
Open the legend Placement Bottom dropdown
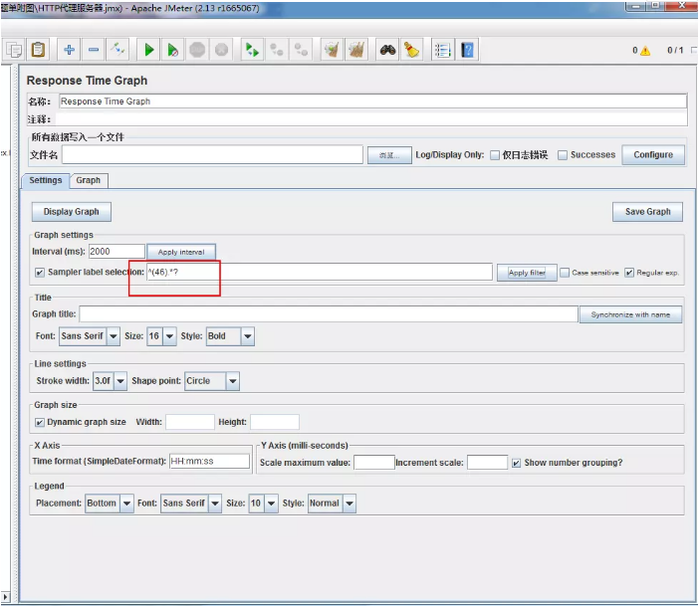pos(110,504)
